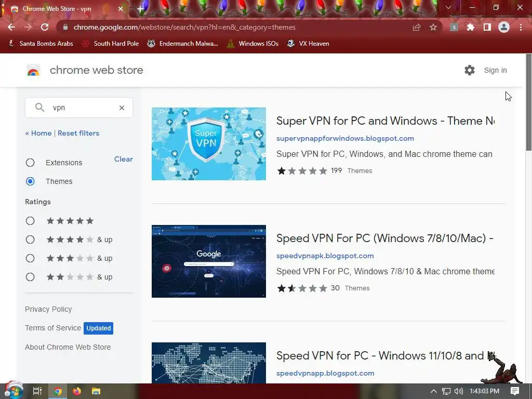This screenshot has width=532, height=399.
Task: Click the blue Updated badge
Action: click(98, 328)
